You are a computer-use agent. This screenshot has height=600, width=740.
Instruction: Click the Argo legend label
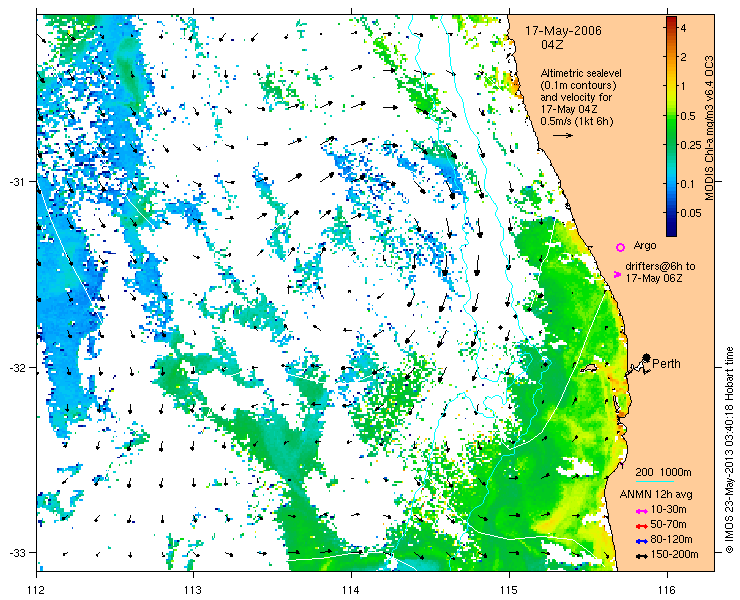tap(645, 245)
